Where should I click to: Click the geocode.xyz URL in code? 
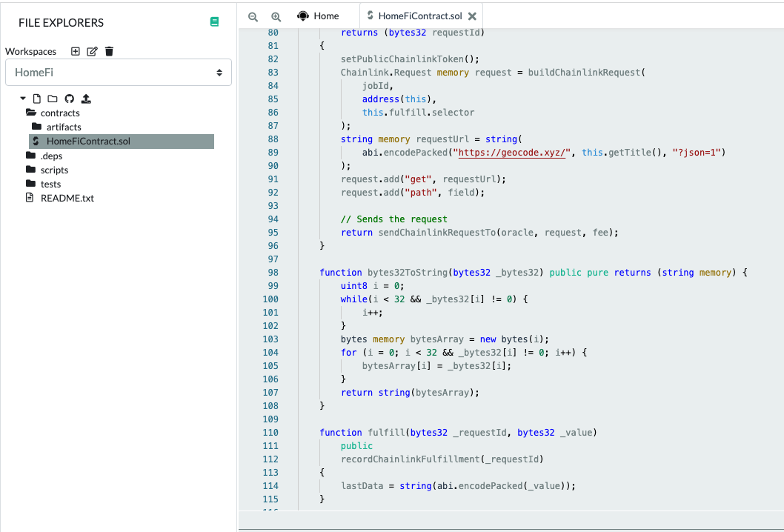pos(511,152)
